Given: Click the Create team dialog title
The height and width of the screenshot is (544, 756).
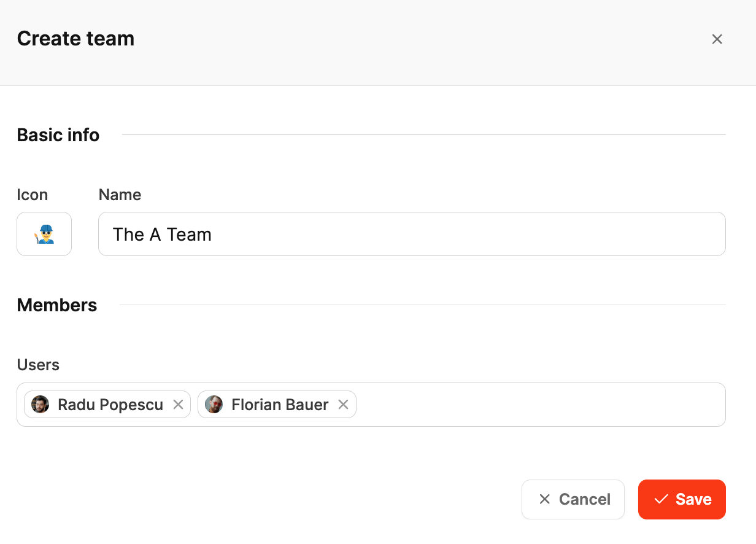Looking at the screenshot, I should (75, 39).
